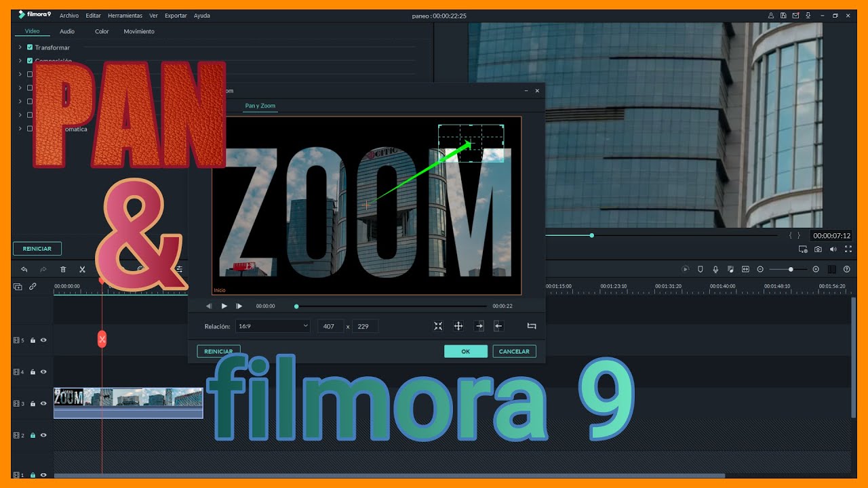Click the fit-to-frame crop icon in dialog
Screen dimensions: 868x488
click(x=438, y=326)
